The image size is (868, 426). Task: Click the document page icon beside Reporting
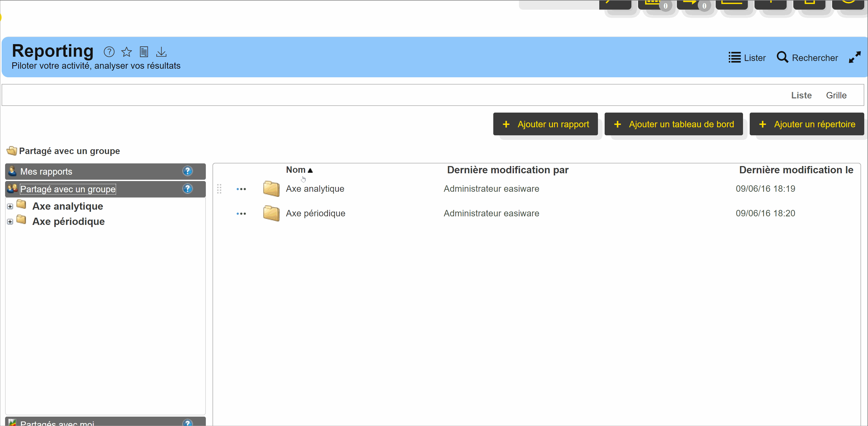(144, 52)
